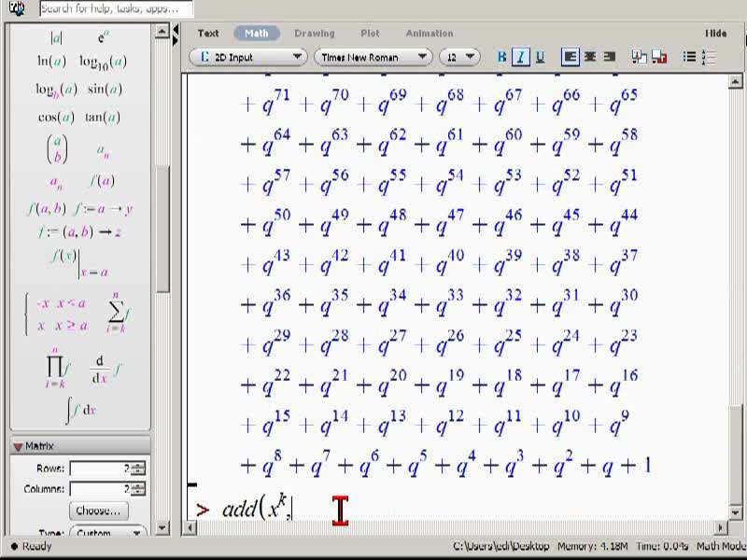Screen dimensions: 747x560
Task: Click Math Mode in status bar
Action: click(721, 546)
